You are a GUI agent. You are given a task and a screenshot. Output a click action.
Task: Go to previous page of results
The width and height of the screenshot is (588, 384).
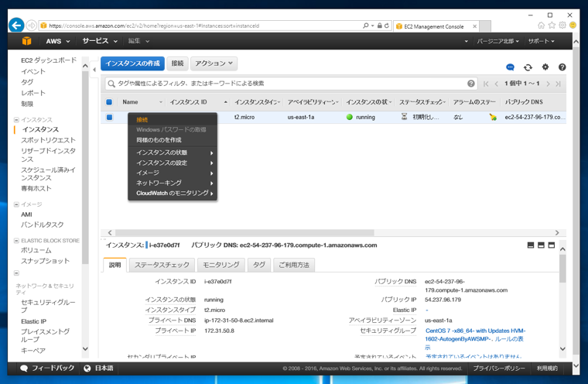coord(496,84)
